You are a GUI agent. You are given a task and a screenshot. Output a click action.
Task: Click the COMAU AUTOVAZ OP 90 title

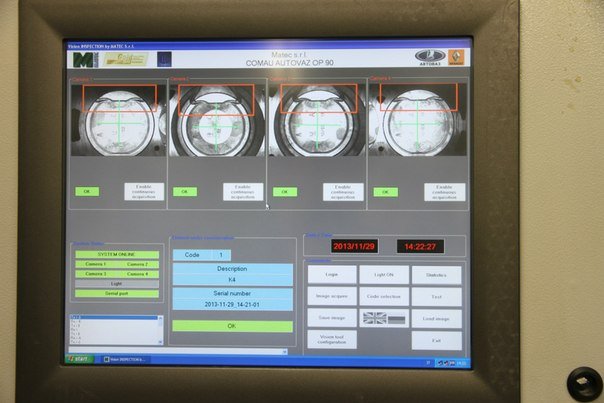click(x=290, y=62)
